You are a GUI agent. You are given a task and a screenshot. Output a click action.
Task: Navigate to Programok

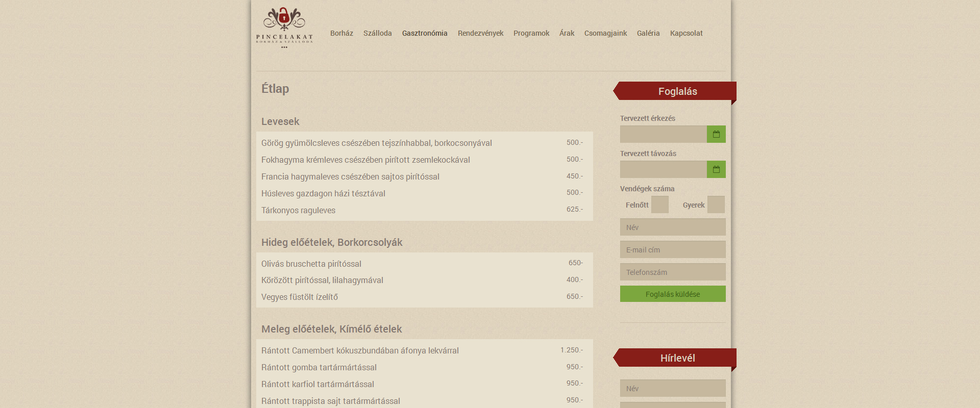pyautogui.click(x=531, y=33)
